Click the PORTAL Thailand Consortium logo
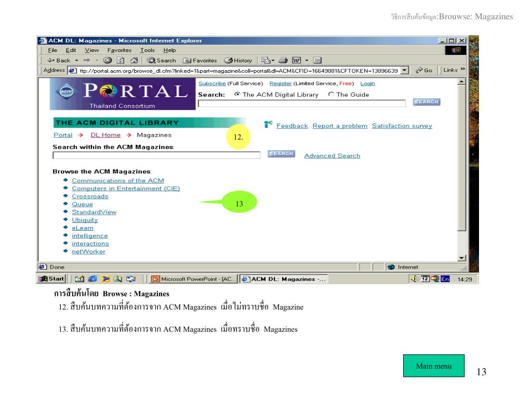 click(x=123, y=94)
